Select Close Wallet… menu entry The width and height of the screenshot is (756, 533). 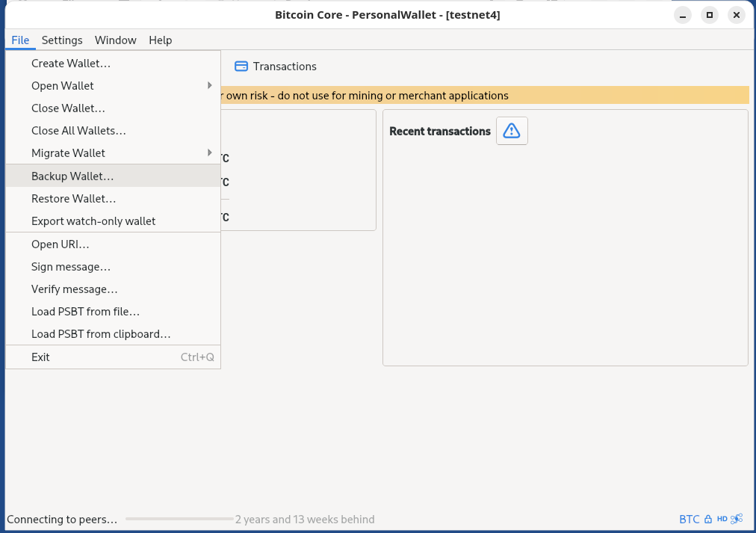tap(114, 108)
